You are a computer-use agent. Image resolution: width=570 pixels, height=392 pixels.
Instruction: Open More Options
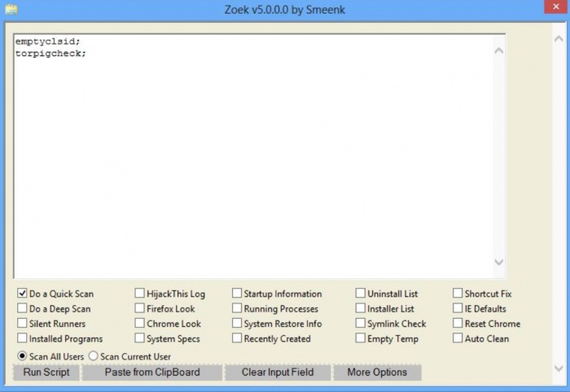click(377, 372)
